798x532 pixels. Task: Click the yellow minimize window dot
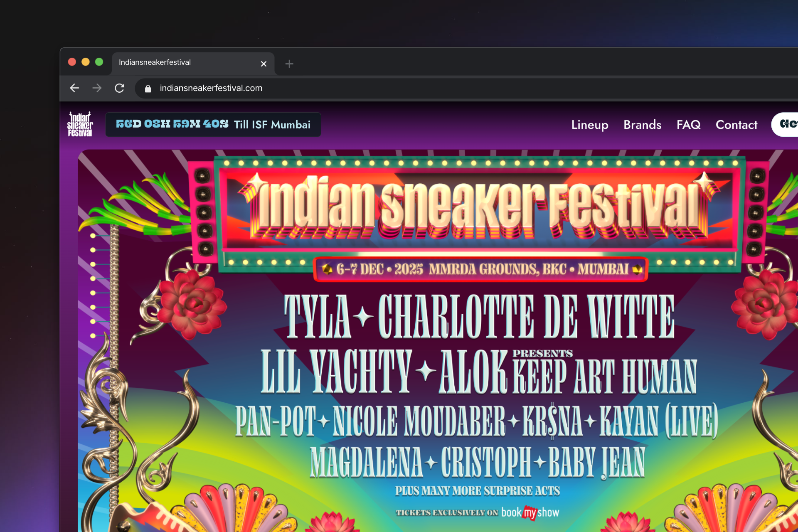[x=86, y=62]
